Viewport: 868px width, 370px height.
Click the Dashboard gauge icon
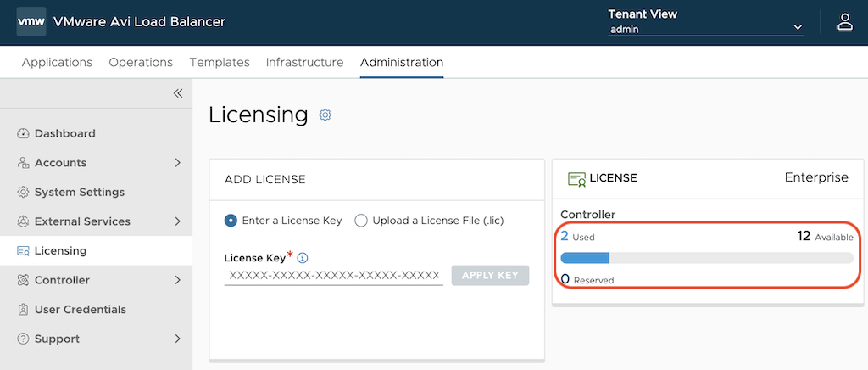[x=23, y=133]
